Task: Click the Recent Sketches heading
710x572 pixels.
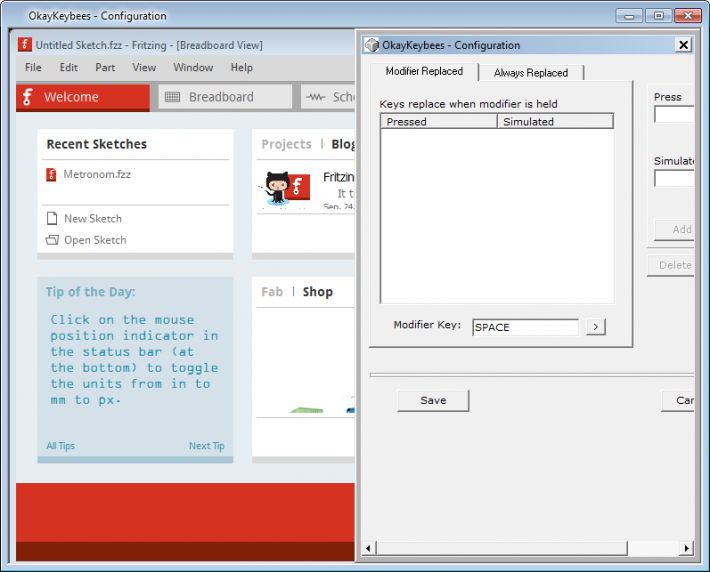Action: [96, 144]
